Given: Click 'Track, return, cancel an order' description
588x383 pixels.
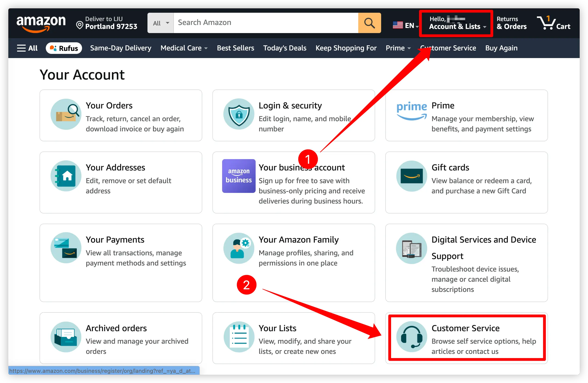Looking at the screenshot, I should click(135, 124).
